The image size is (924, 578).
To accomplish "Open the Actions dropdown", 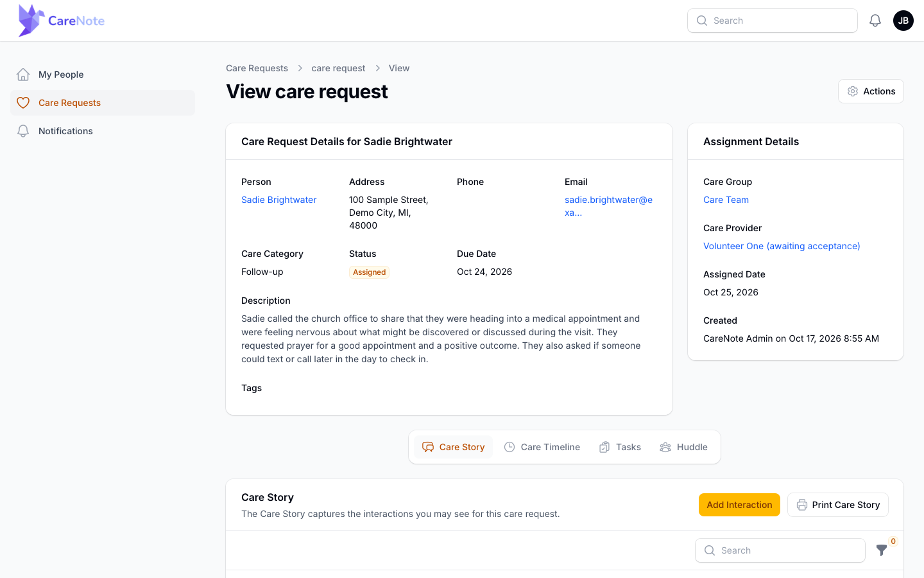I will [x=871, y=91].
